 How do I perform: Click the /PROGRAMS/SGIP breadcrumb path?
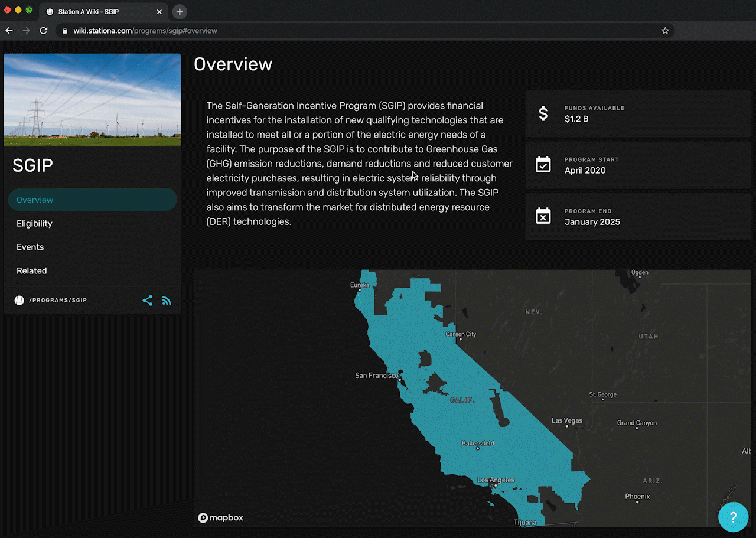pyautogui.click(x=58, y=301)
